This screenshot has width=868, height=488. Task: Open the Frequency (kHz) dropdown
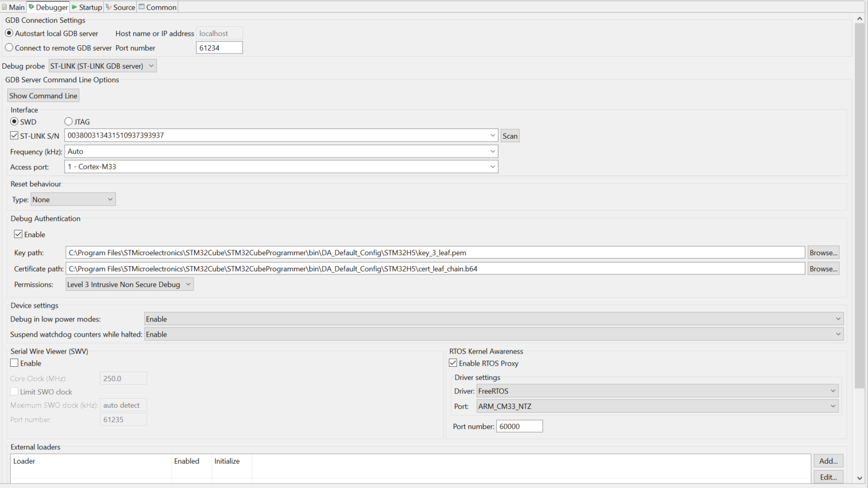(x=492, y=151)
